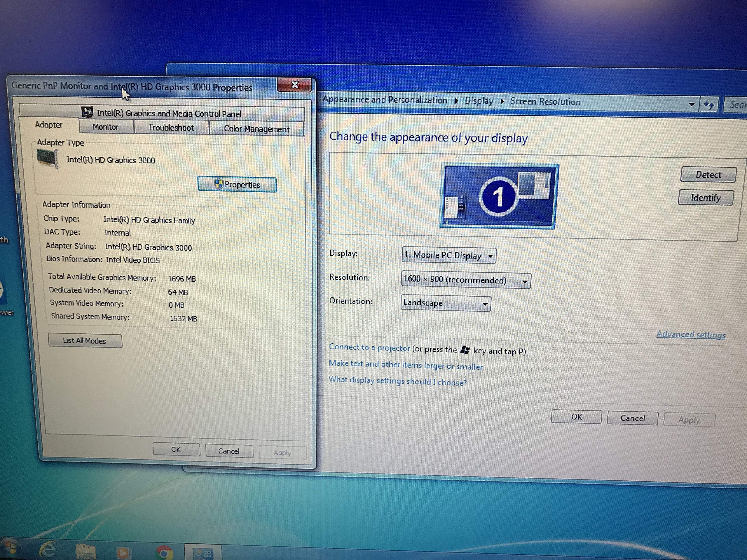Image resolution: width=747 pixels, height=560 pixels.
Task: Switch to the Monitor tab
Action: click(106, 127)
